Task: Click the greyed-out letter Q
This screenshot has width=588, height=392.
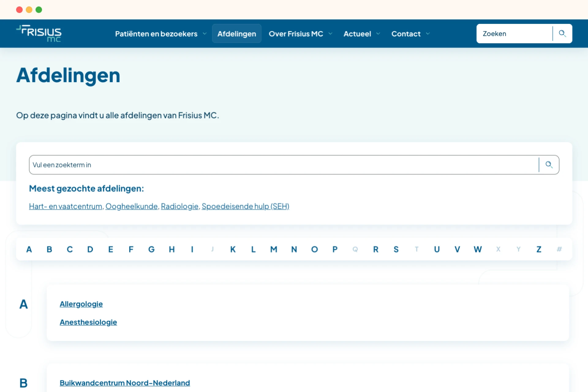Action: [x=355, y=249]
